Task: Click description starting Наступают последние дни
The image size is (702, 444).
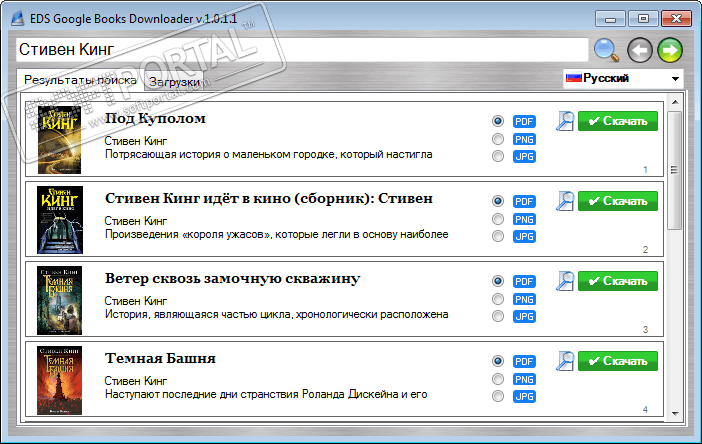Action: click(x=266, y=395)
